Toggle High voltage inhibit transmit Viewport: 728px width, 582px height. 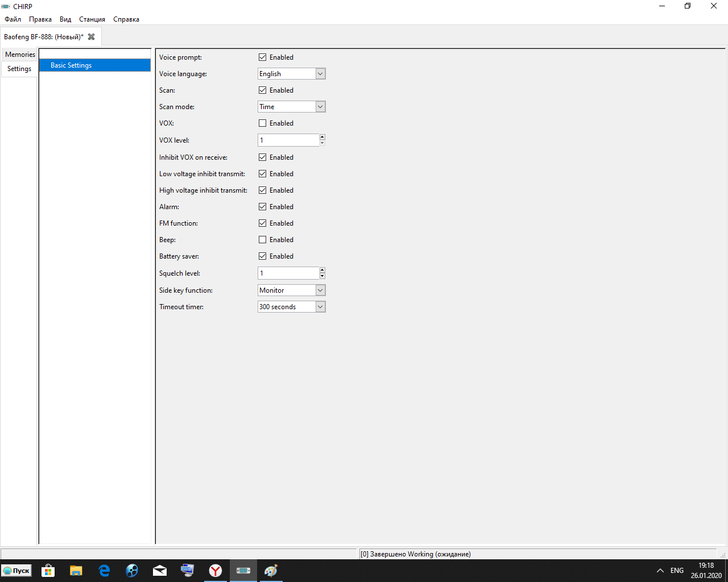(x=262, y=190)
